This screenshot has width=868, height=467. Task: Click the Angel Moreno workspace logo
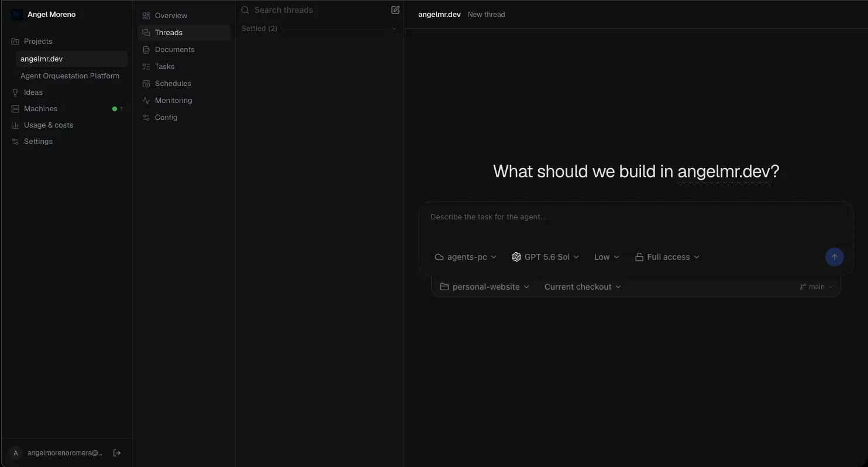point(17,15)
